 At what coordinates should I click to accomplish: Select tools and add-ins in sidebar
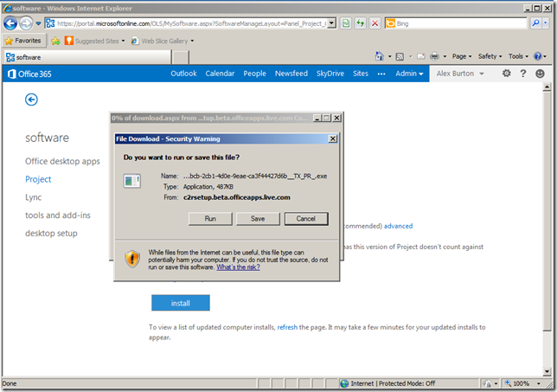click(x=58, y=215)
